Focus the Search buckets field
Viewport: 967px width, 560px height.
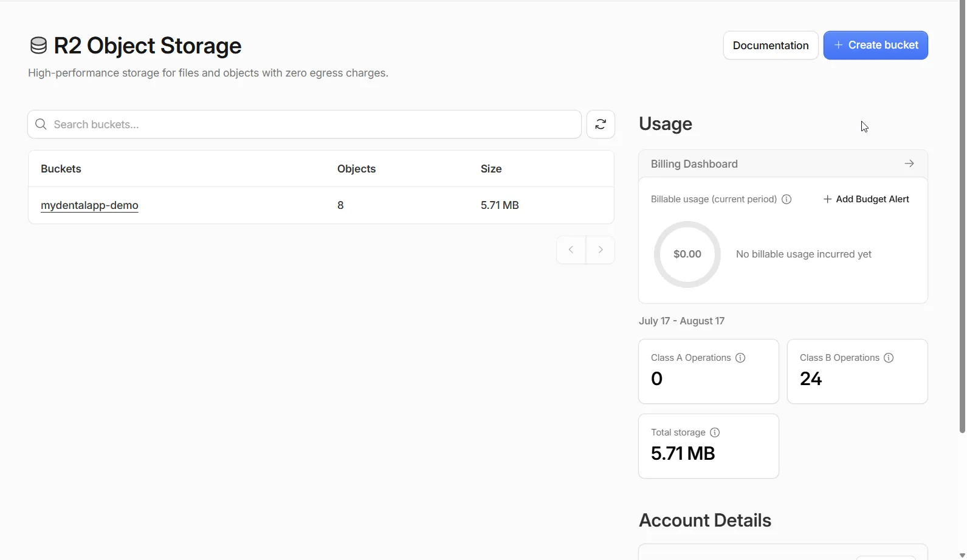[x=305, y=125]
